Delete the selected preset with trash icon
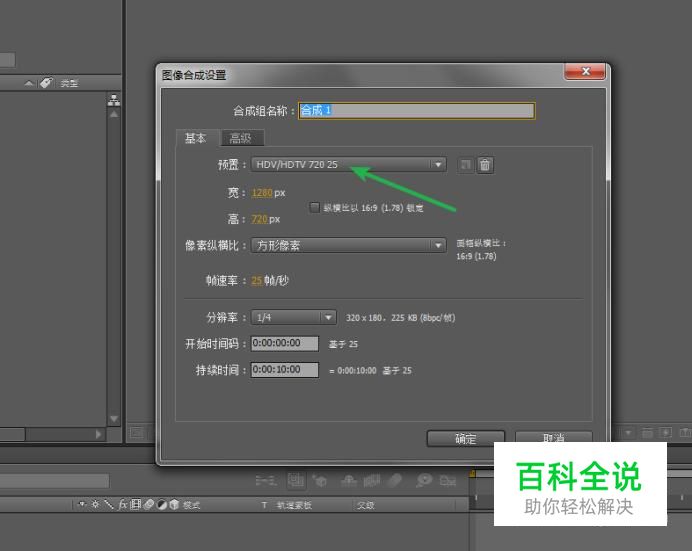The width and height of the screenshot is (692, 551). (x=485, y=165)
